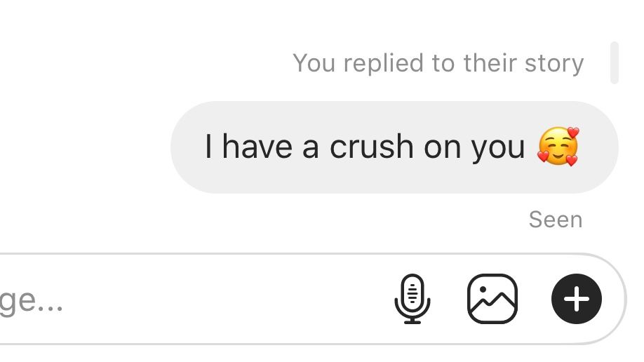Open the black plus attachments button
This screenshot has height=362, width=644.
577,299
